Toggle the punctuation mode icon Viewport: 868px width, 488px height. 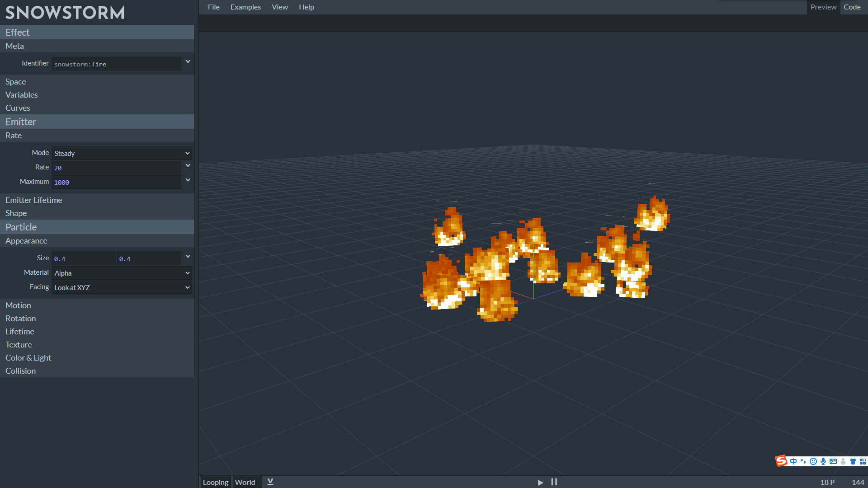coord(803,461)
